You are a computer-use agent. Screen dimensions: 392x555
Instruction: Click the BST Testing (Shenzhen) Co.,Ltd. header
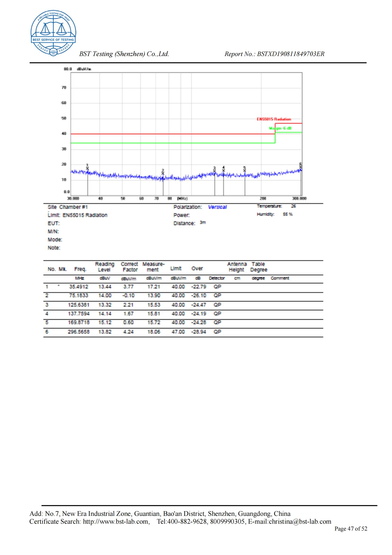(124, 54)
